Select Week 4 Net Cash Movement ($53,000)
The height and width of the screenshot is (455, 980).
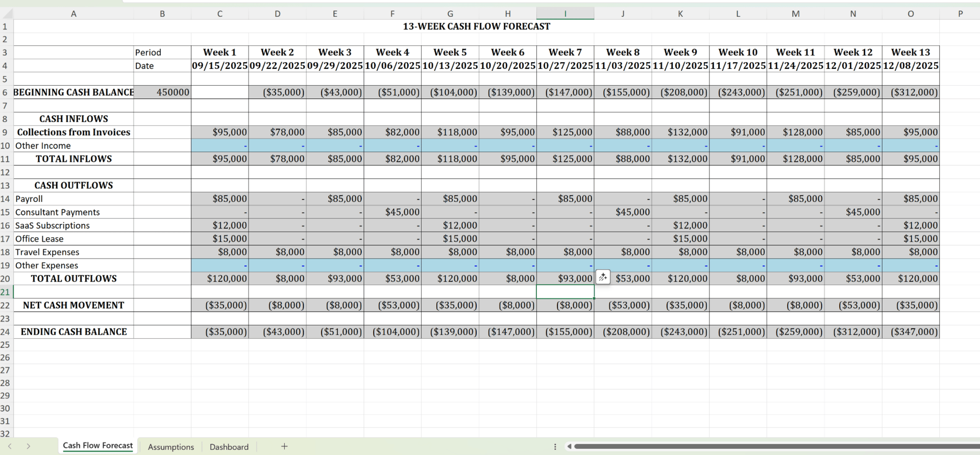click(x=393, y=305)
